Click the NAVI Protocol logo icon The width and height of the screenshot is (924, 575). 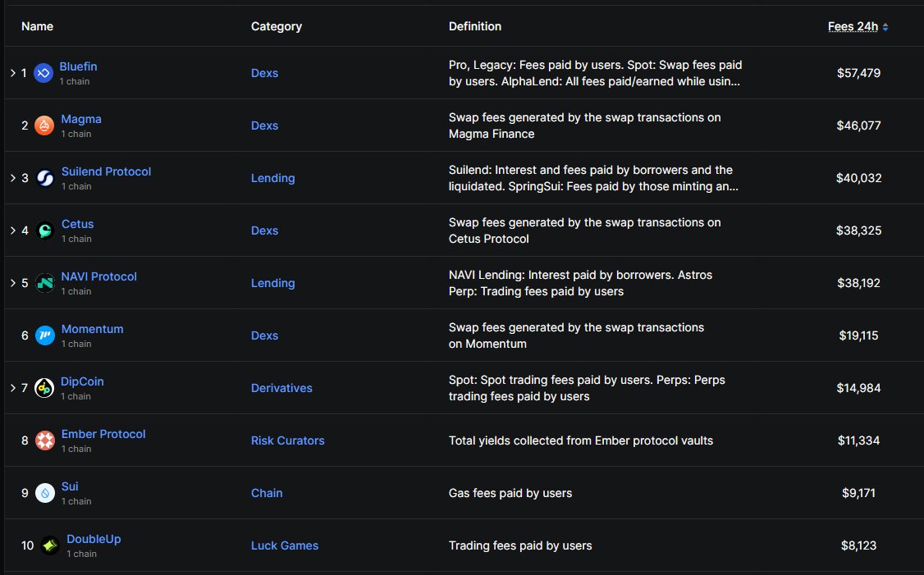[45, 283]
